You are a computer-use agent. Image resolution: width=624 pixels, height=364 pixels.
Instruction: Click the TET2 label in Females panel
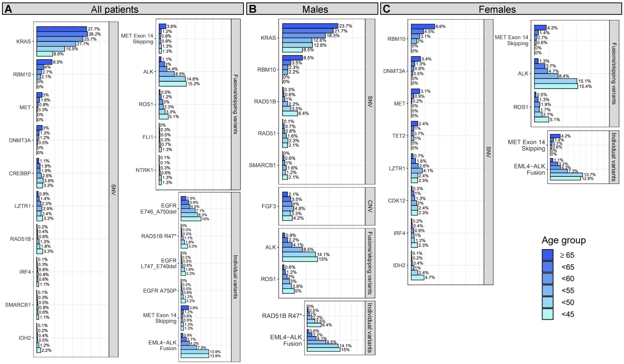399,136
